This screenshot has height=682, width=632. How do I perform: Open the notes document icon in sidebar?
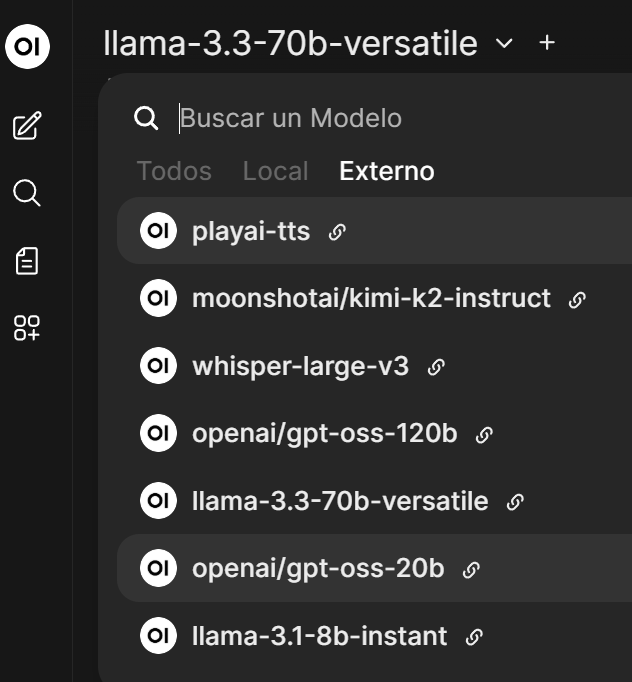click(x=27, y=261)
